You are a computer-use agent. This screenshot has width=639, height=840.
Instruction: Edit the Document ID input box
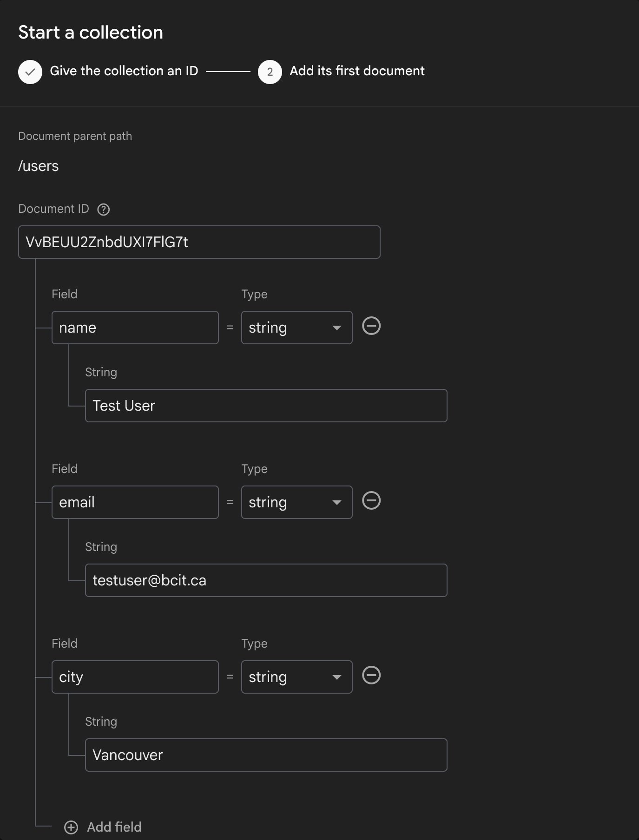tap(199, 242)
